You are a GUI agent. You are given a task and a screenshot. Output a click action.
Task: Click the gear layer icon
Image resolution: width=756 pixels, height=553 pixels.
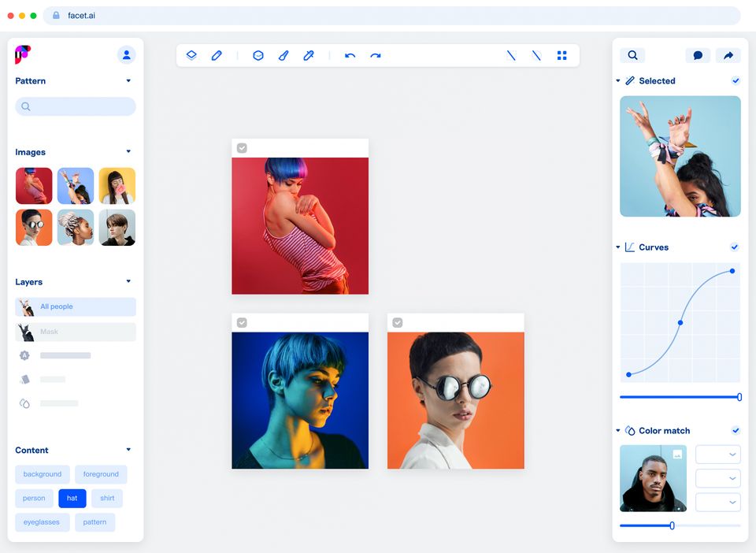pyautogui.click(x=24, y=355)
